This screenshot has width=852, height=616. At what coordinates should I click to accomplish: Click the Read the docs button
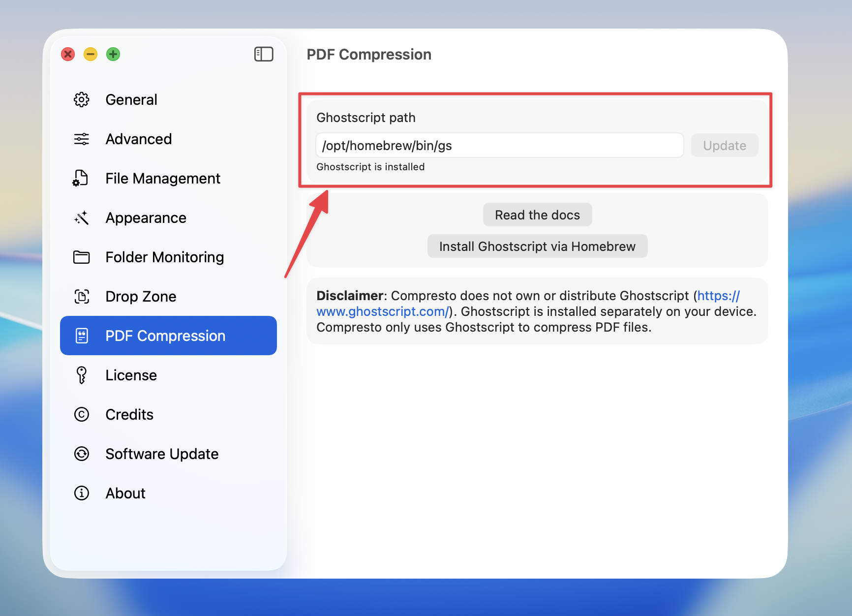[537, 215]
